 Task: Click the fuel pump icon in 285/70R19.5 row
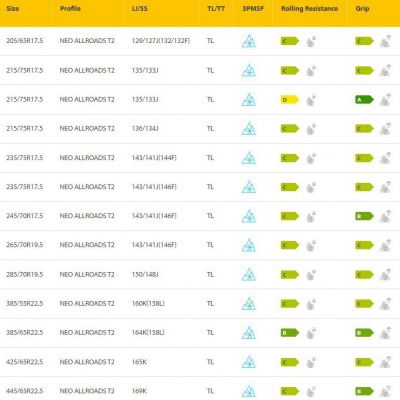311,275
